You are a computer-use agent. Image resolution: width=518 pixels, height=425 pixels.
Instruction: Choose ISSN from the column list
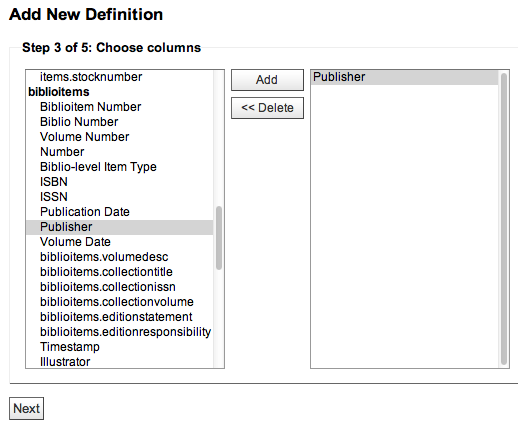(x=119, y=197)
